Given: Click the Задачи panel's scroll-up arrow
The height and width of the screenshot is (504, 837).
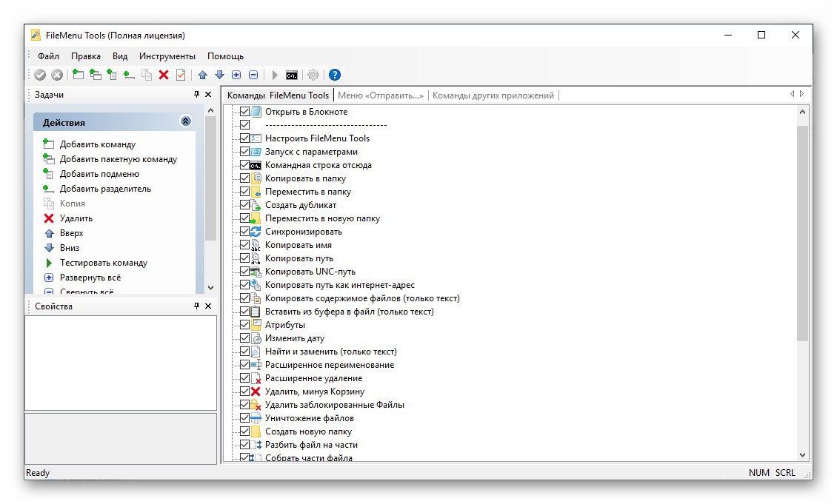Looking at the screenshot, I should click(x=210, y=110).
